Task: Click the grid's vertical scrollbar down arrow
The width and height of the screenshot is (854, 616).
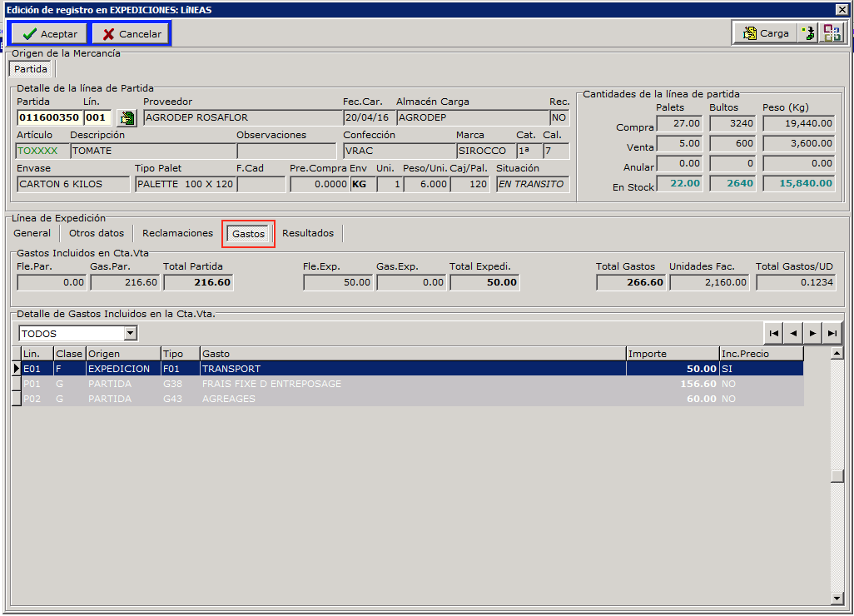Action: [x=837, y=599]
